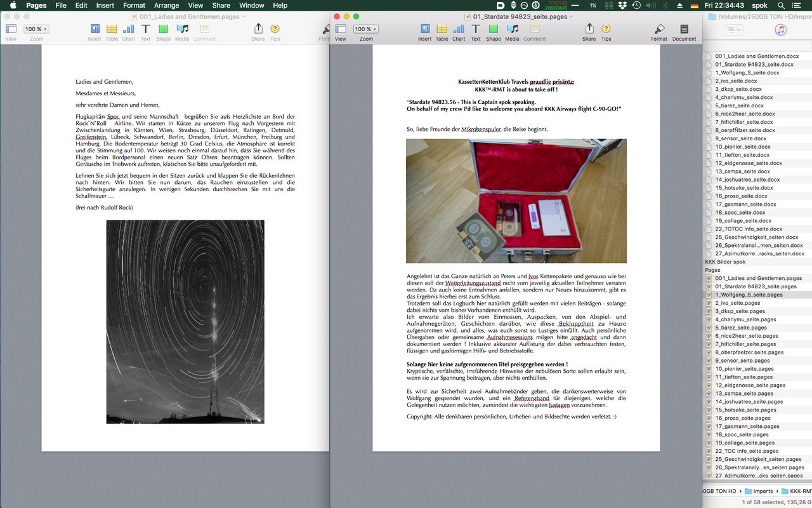This screenshot has height=508, width=812.
Task: Select 19_collage_seite.pages in Finder list
Action: [x=757, y=443]
